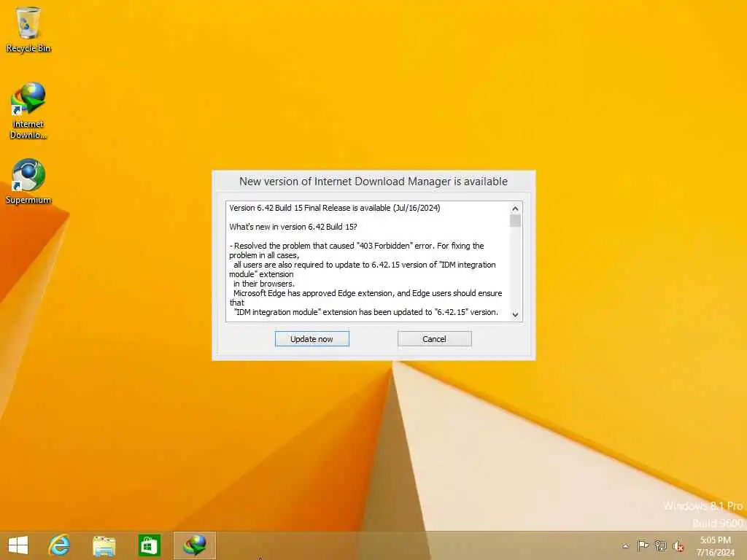This screenshot has width=747, height=560.
Task: Select the Supermium browser desktop shortcut
Action: point(28,182)
